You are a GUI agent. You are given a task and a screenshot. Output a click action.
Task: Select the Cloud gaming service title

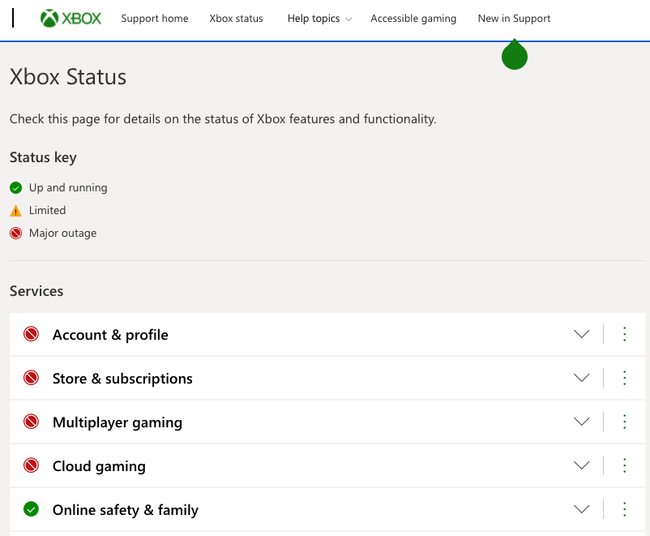99,466
